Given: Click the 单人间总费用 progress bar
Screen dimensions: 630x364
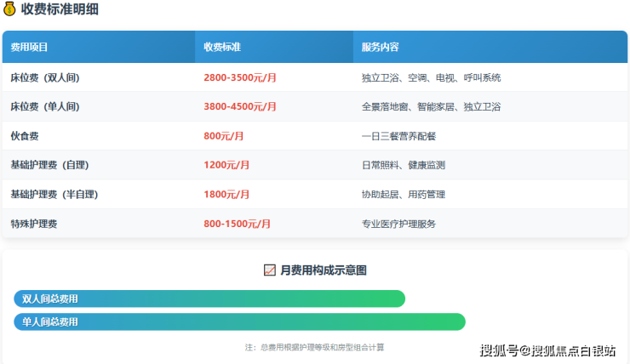Looking at the screenshot, I should [239, 321].
